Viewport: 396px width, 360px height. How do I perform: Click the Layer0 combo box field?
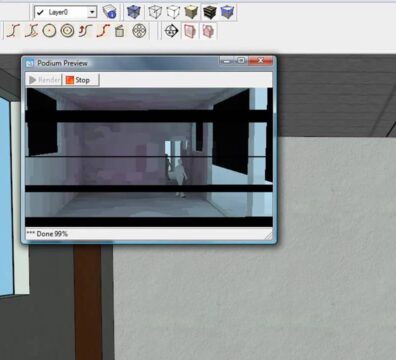point(65,12)
